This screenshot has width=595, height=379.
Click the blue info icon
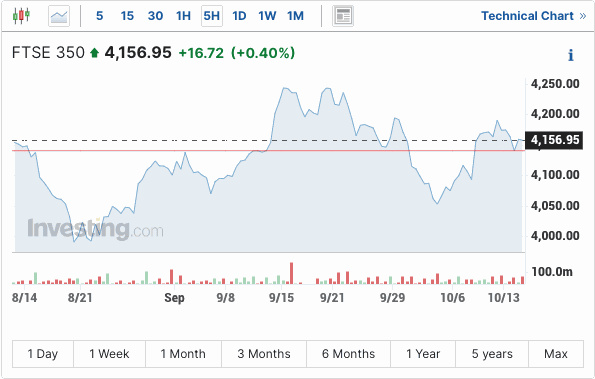[571, 55]
